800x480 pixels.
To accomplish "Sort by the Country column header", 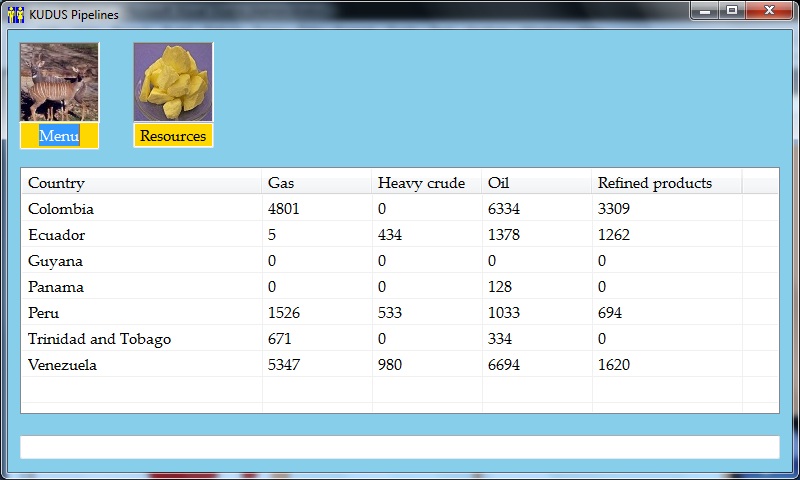I will point(142,183).
